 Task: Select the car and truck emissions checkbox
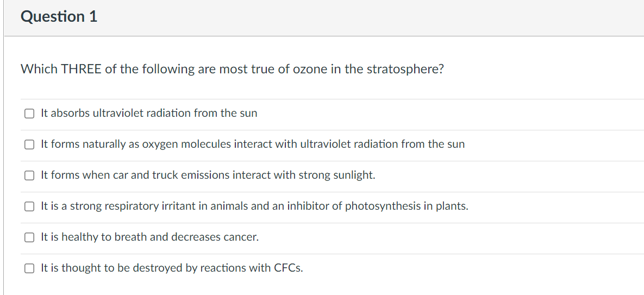[29, 175]
